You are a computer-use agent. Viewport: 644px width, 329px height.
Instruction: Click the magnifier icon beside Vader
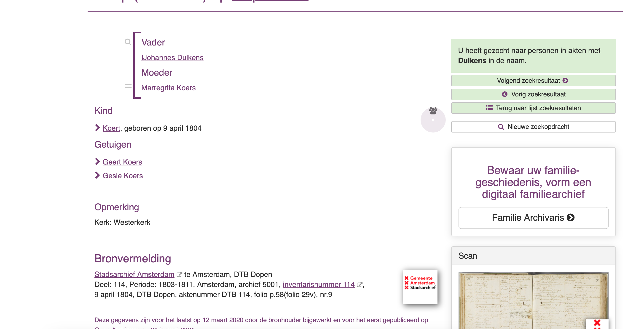click(128, 42)
